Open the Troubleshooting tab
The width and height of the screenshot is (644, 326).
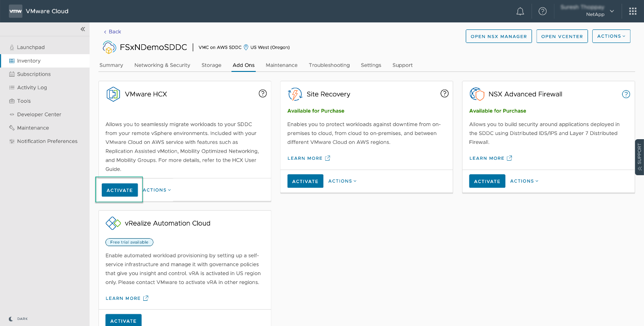pos(329,65)
